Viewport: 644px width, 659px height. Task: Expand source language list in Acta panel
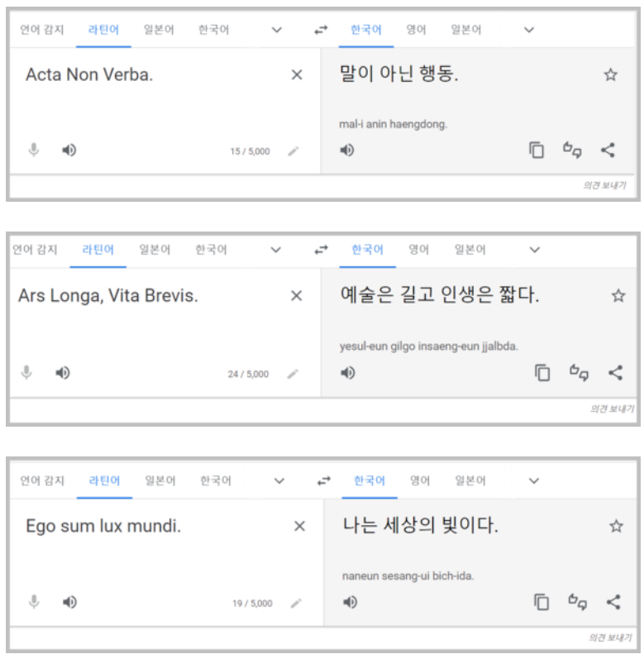[276, 30]
